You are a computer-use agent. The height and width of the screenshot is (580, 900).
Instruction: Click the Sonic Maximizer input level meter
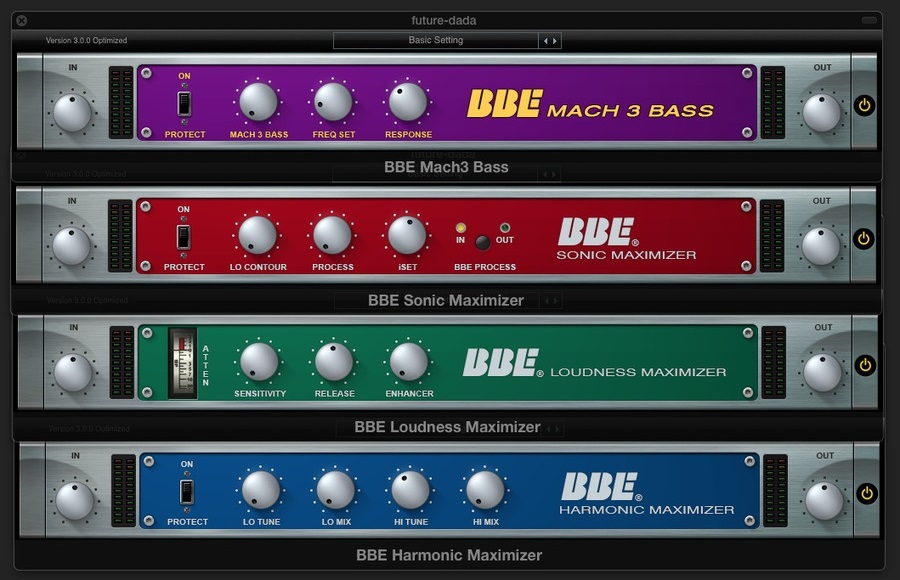[x=120, y=235]
